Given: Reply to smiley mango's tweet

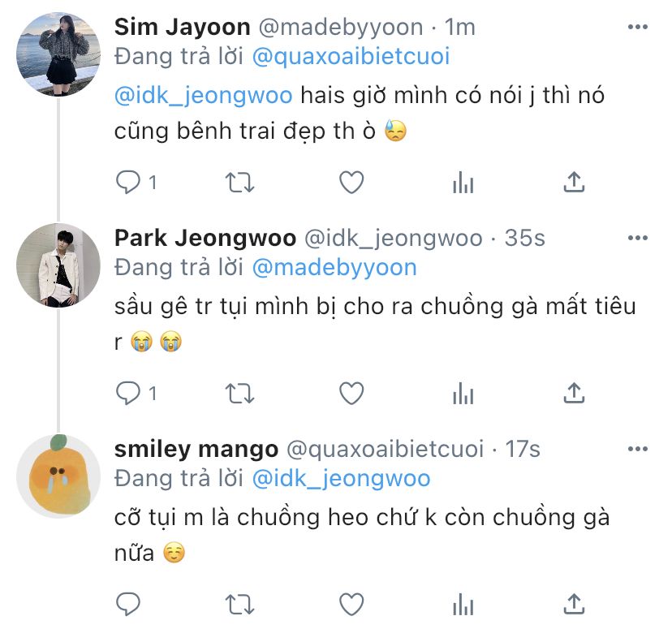Looking at the screenshot, I should click(x=128, y=605).
